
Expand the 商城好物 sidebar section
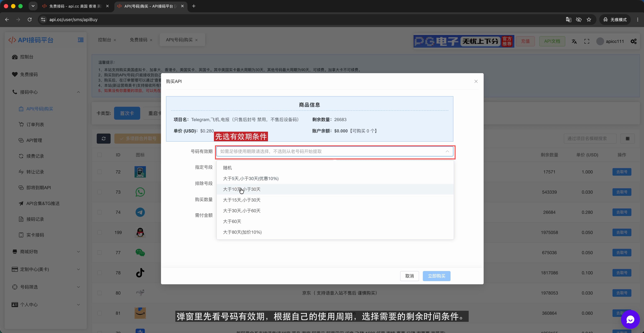(46, 252)
